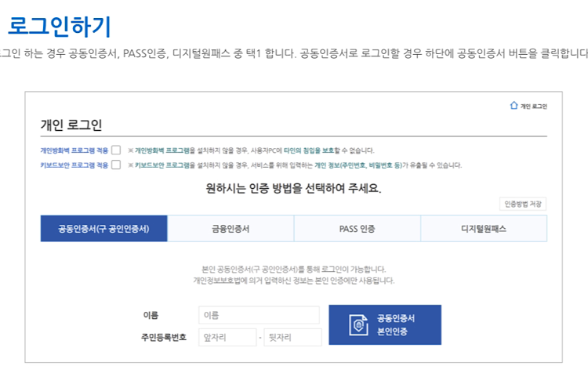Select the 공동인증서(구 공인인증서) tab
The height and width of the screenshot is (373, 588).
pos(103,229)
